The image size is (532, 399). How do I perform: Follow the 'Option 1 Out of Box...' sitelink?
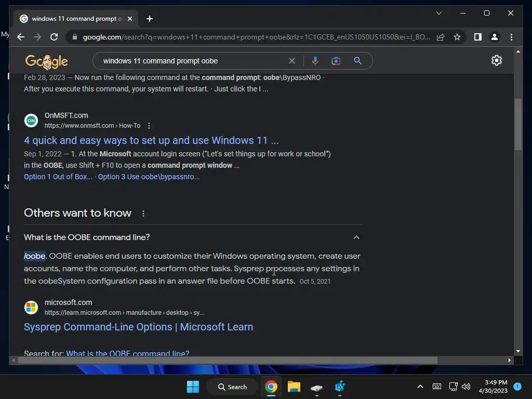(58, 177)
